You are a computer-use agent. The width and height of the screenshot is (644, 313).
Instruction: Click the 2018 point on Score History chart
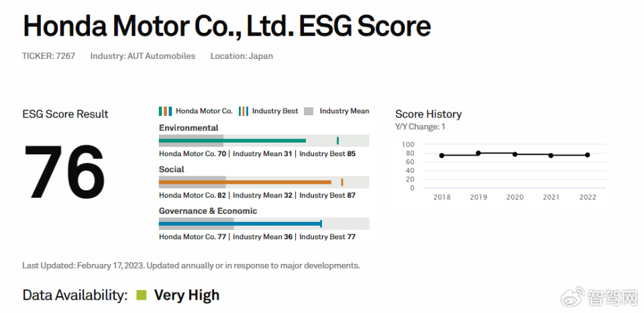441,155
